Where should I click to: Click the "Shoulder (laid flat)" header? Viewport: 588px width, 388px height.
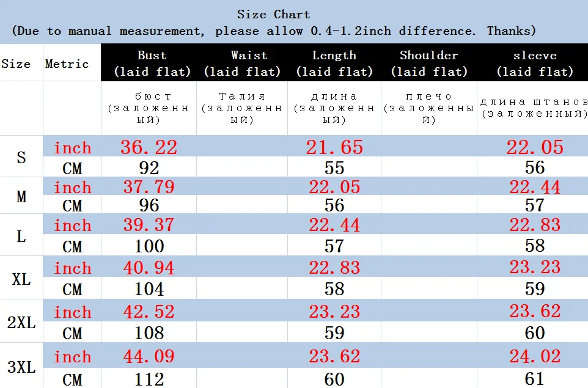[429, 63]
